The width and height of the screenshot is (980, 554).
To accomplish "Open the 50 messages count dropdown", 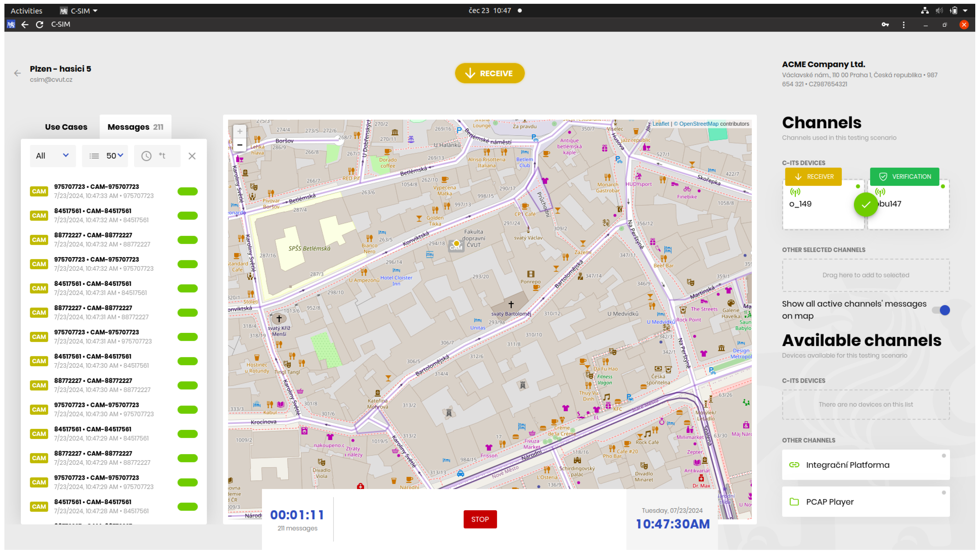I will coord(105,156).
